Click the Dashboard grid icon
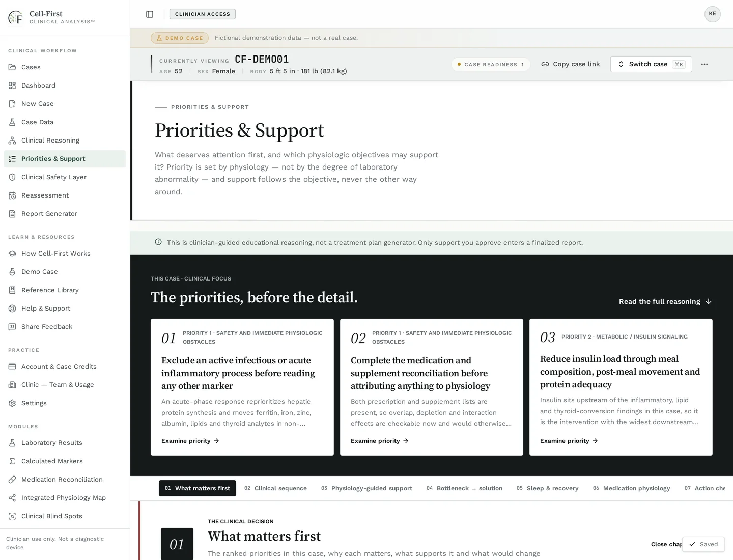The height and width of the screenshot is (560, 733). click(12, 86)
